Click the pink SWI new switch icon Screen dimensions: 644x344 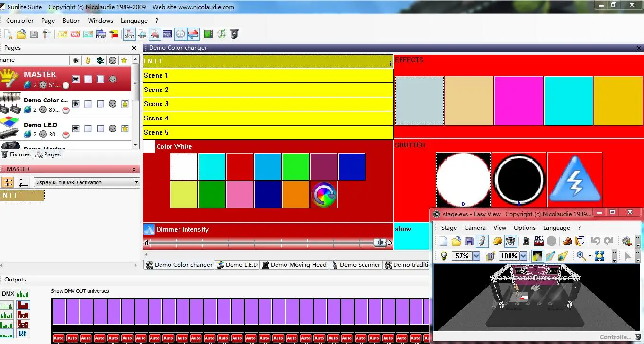click(x=75, y=34)
